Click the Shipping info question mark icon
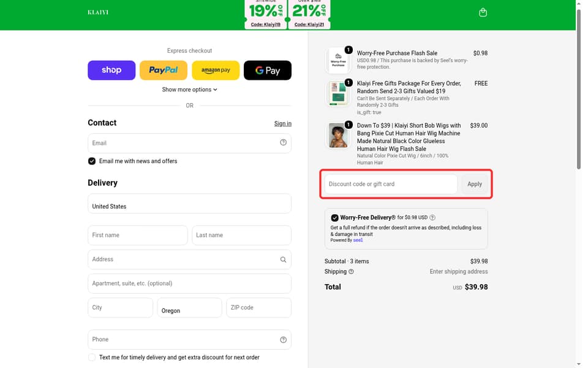The image size is (588, 368). point(351,272)
